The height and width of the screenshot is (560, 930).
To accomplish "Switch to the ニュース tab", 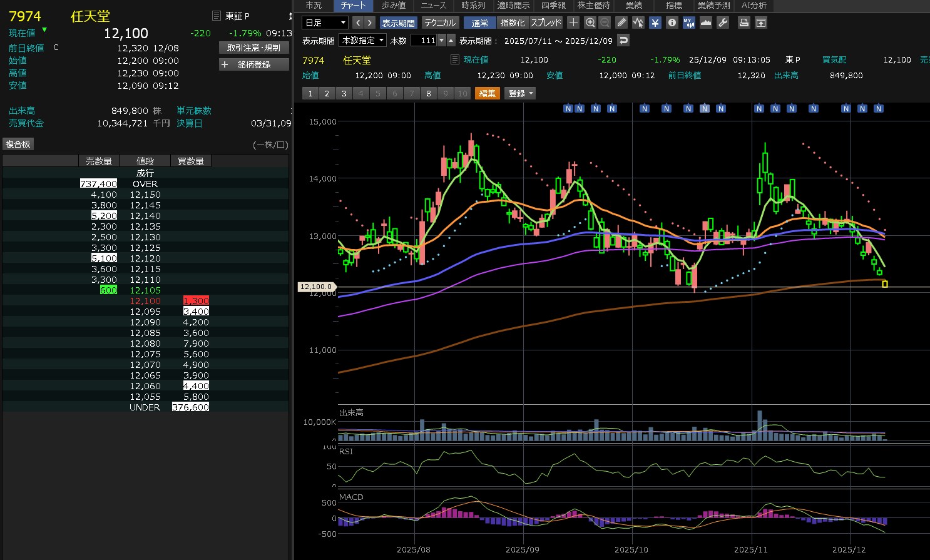I will [x=433, y=5].
